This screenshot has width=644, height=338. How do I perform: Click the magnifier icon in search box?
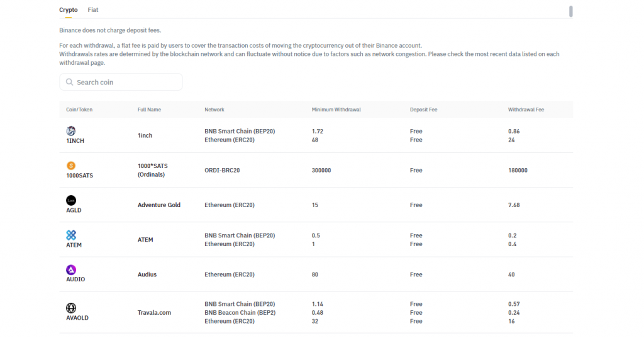[x=69, y=82]
